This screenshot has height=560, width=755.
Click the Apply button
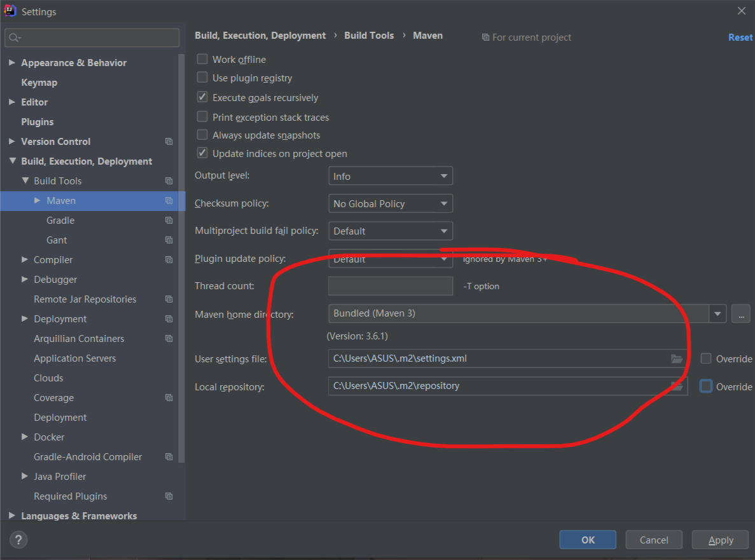[x=720, y=540]
